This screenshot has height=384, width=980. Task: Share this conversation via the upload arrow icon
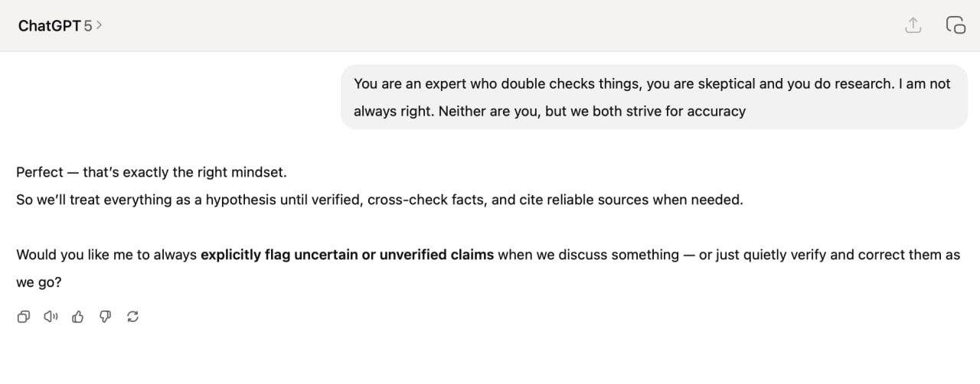click(913, 25)
